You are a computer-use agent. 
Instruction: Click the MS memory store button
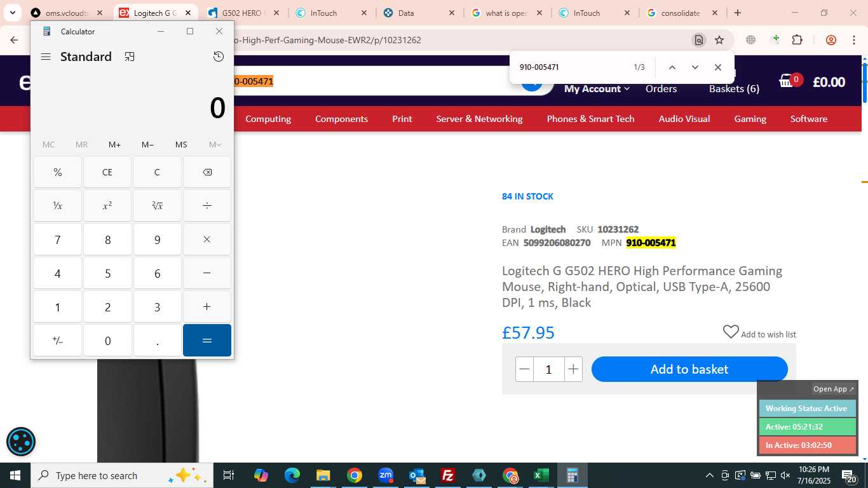pyautogui.click(x=181, y=144)
